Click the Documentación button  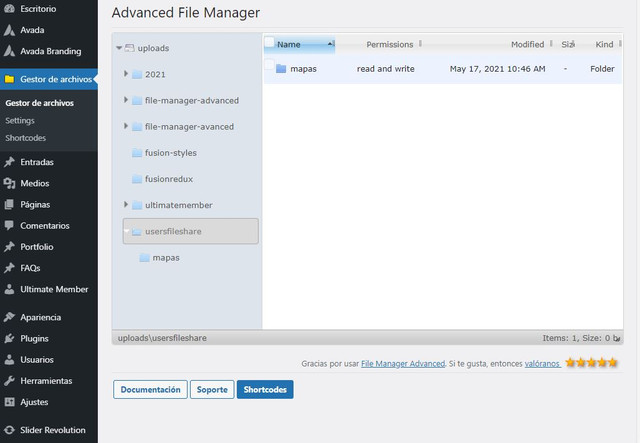point(150,390)
